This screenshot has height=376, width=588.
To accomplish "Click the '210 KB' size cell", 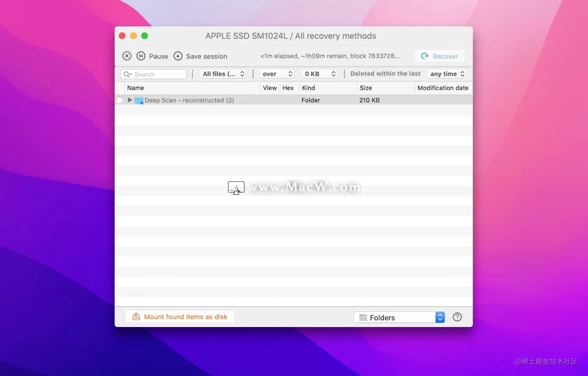I will (x=369, y=100).
